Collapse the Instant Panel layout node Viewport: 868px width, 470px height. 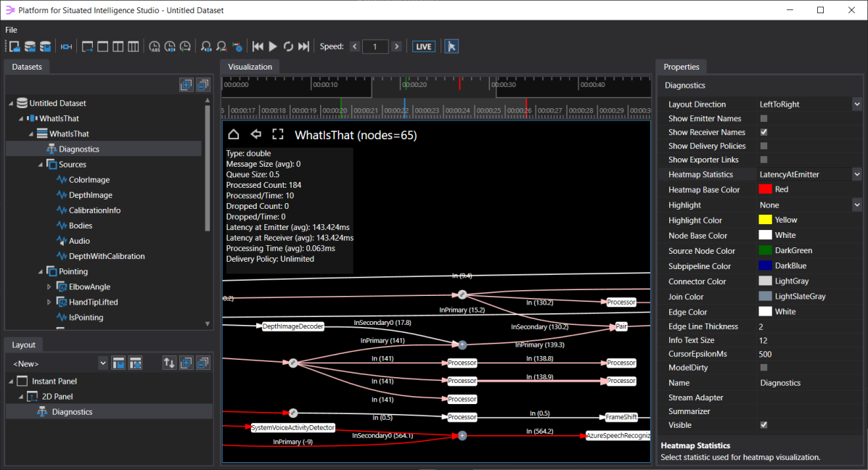coord(10,382)
